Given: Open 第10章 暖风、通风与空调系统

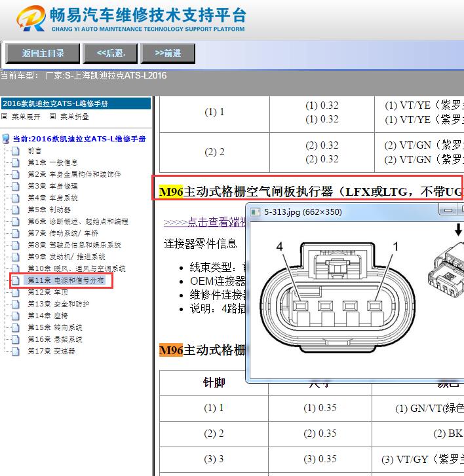Looking at the screenshot, I should [x=77, y=268].
